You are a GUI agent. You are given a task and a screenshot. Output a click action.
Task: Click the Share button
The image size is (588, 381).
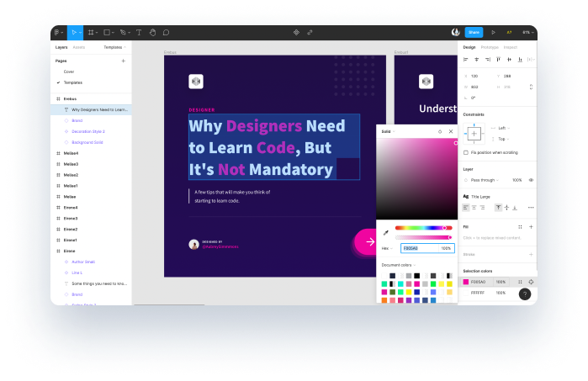click(x=474, y=32)
